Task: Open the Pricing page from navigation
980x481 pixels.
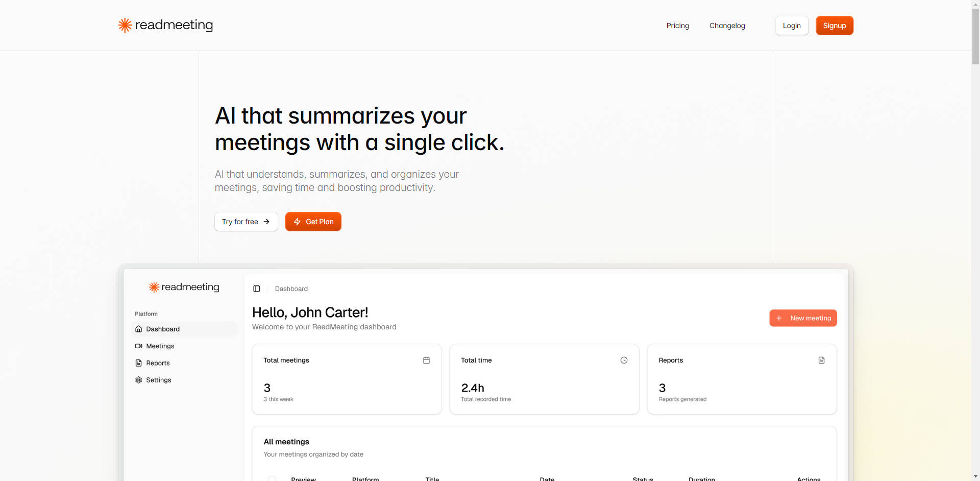Action: click(x=677, y=26)
